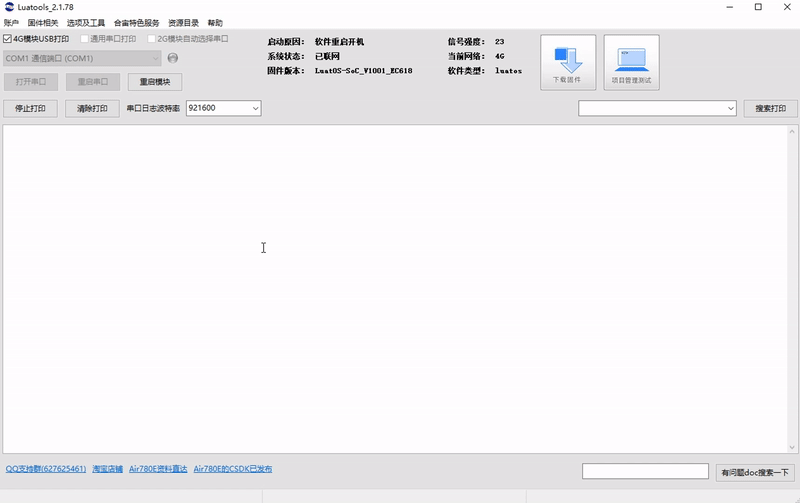Viewport: 800px width, 503px height.
Task: Click the current network value 4G
Action: pyautogui.click(x=499, y=56)
